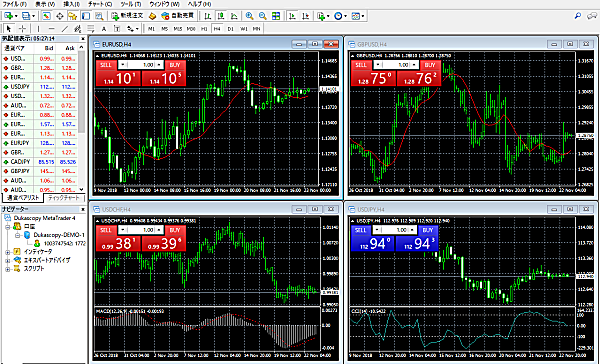The height and width of the screenshot is (364, 600).
Task: Open the new chart dropdown arrow
Action: click(16, 16)
